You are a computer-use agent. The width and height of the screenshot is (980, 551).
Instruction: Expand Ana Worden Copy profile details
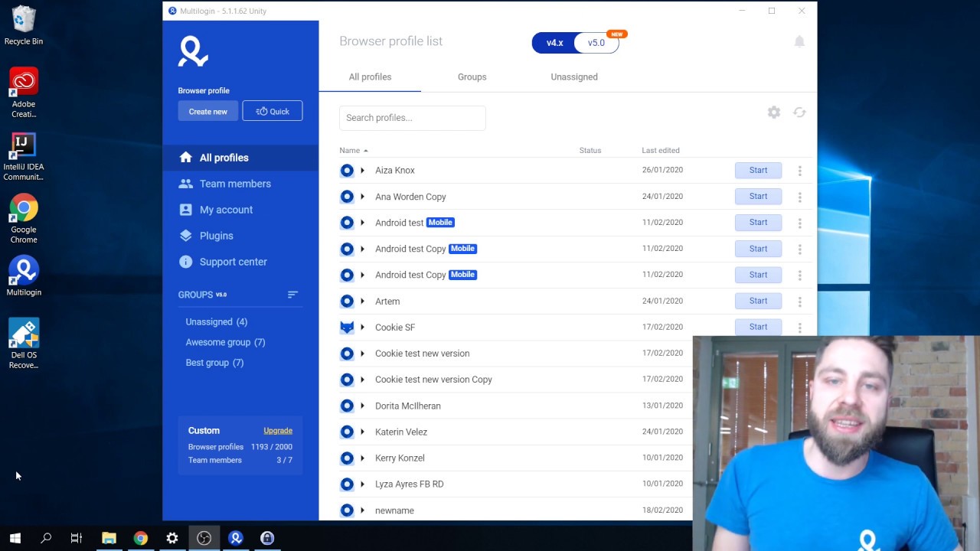363,197
